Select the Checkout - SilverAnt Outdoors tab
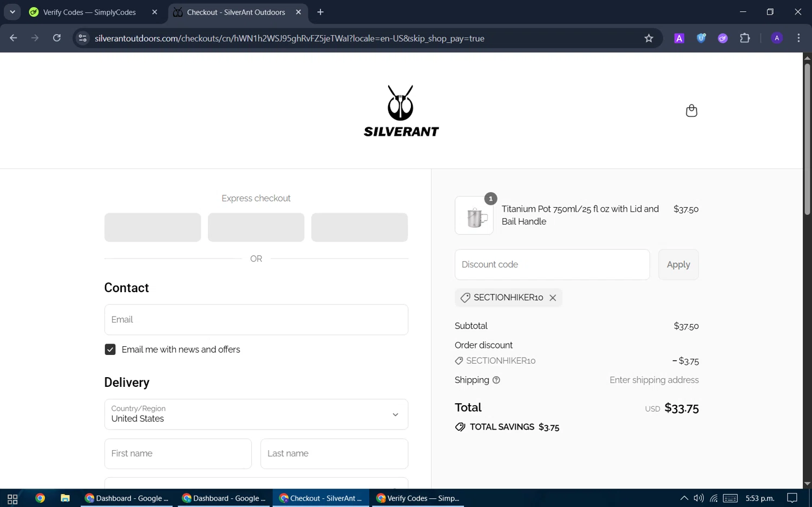The image size is (812, 507). 236,12
